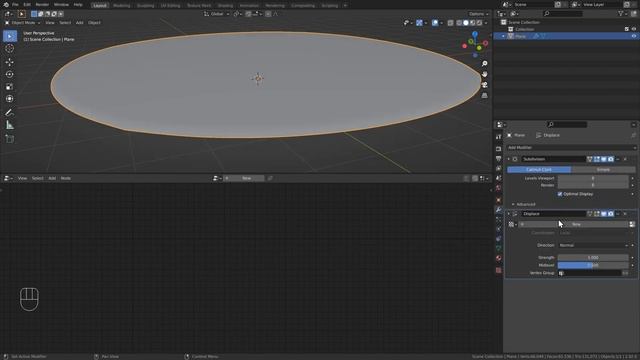Click the Blender logo icon
Viewport: 640px width, 360px height.
click(6, 5)
